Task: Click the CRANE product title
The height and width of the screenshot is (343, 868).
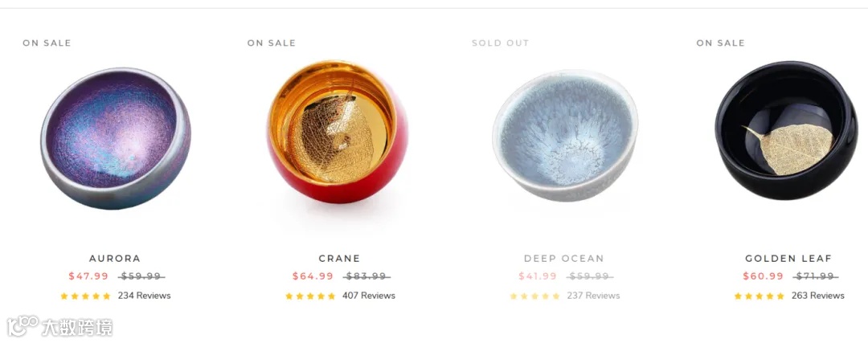Action: [339, 259]
